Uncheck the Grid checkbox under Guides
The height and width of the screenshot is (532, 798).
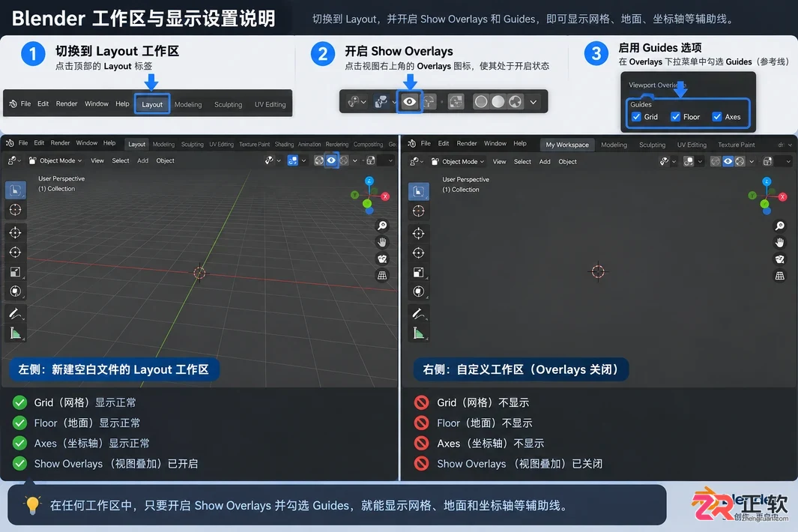[x=636, y=117]
